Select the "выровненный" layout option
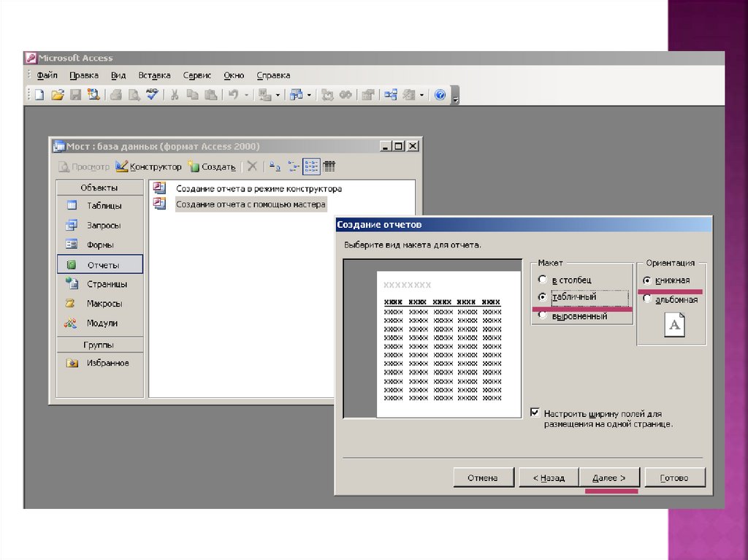Screen dimensions: 748x560 [542, 316]
